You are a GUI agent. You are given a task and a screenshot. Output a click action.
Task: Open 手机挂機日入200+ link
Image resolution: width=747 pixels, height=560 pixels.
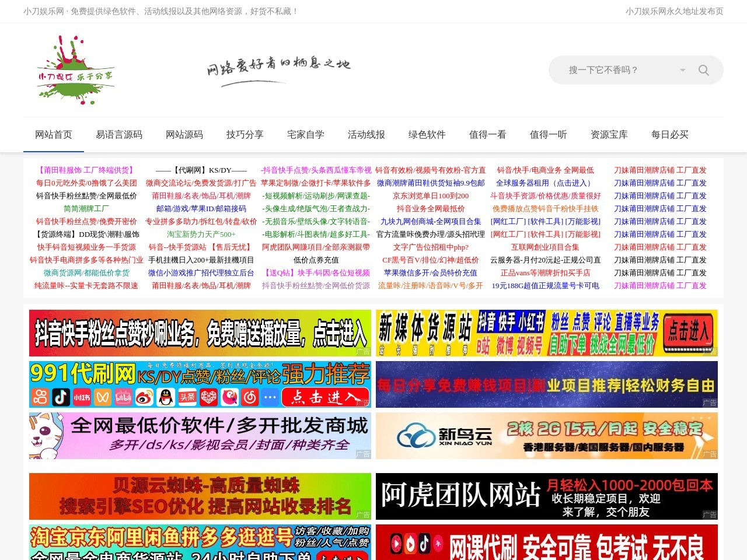point(201,260)
